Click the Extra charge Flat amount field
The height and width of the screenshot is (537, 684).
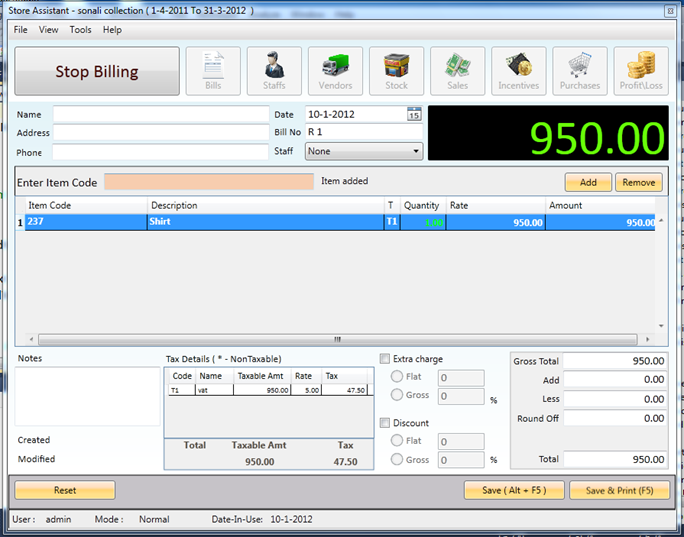point(461,378)
